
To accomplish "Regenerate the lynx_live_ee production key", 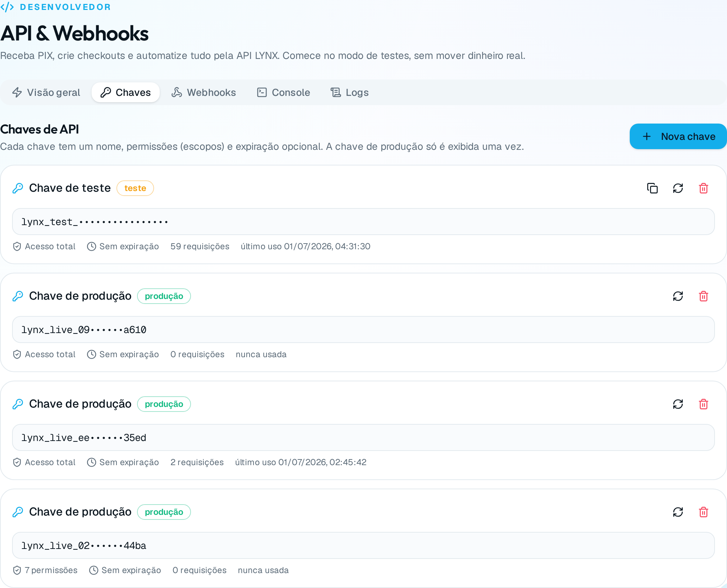I will [678, 404].
